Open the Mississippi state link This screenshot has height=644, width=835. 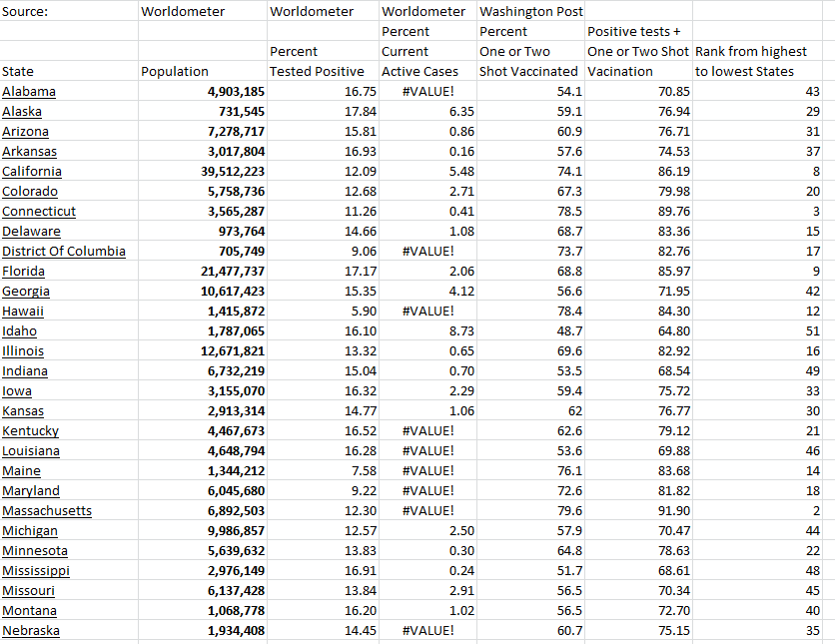coord(36,571)
